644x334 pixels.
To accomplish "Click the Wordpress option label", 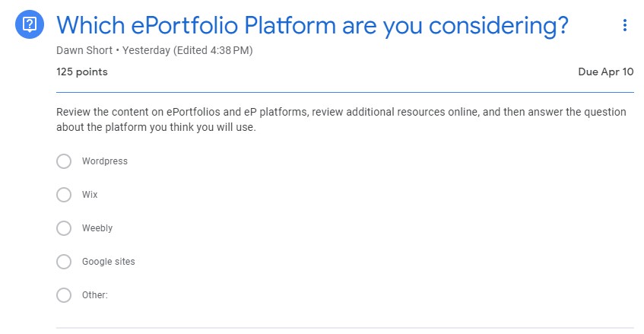I will pyautogui.click(x=104, y=161).
